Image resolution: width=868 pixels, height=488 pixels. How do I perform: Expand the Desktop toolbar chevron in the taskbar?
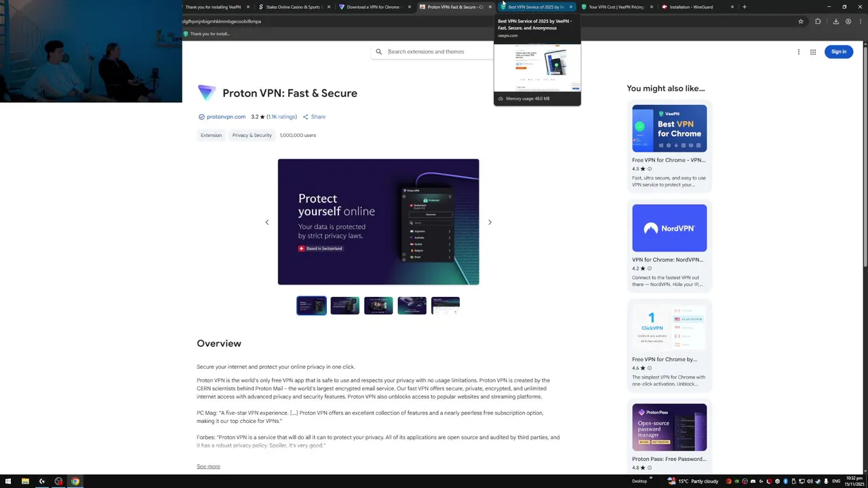coord(651,478)
